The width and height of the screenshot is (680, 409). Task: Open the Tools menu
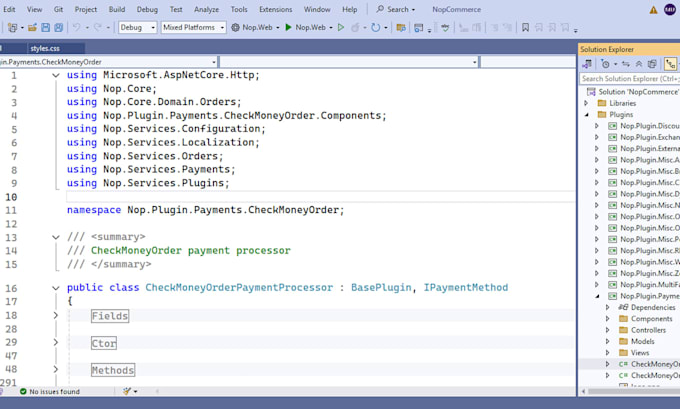[239, 9]
